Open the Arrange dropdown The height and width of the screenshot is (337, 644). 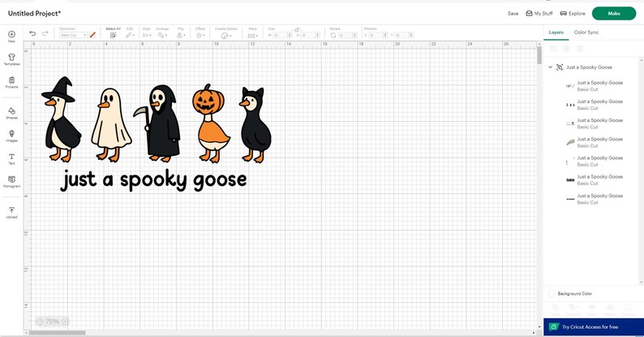pos(162,36)
